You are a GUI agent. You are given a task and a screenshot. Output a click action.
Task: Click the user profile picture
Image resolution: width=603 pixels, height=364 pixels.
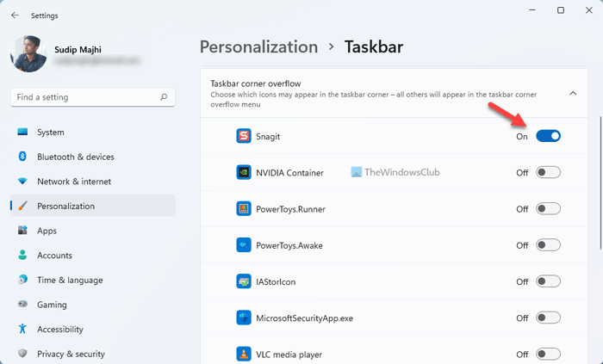click(28, 53)
